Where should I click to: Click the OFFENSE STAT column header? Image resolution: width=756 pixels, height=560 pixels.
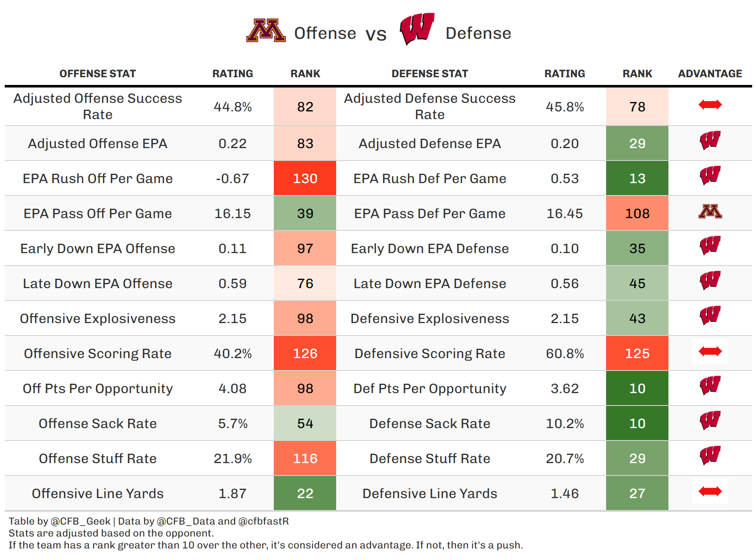97,74
